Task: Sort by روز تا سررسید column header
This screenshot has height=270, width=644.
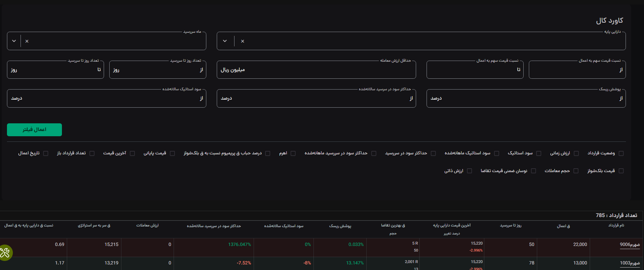Action: (511, 225)
